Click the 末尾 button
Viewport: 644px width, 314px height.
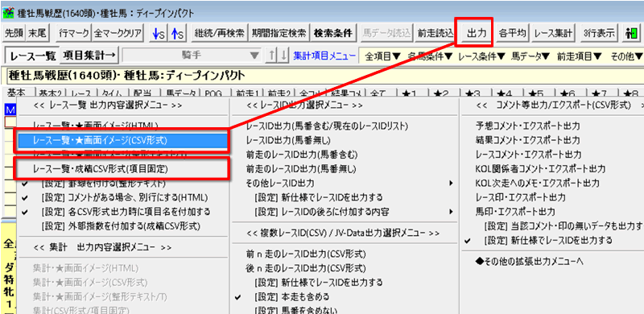pyautogui.click(x=37, y=33)
